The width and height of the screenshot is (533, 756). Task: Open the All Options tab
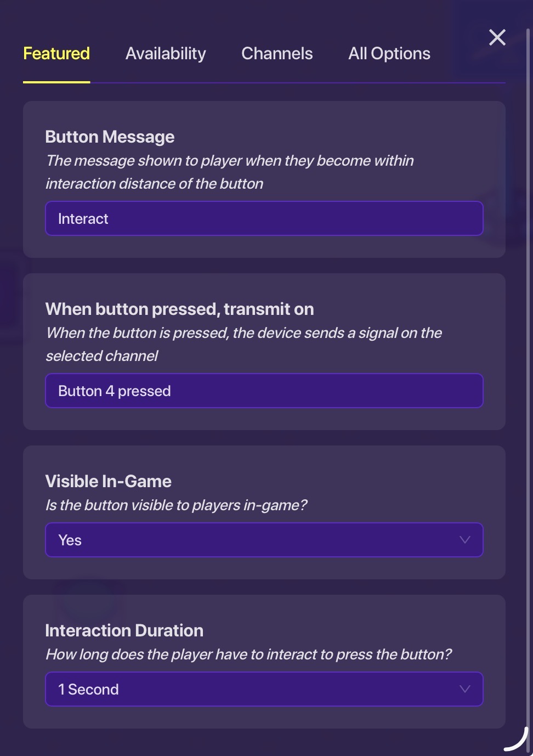[389, 54]
